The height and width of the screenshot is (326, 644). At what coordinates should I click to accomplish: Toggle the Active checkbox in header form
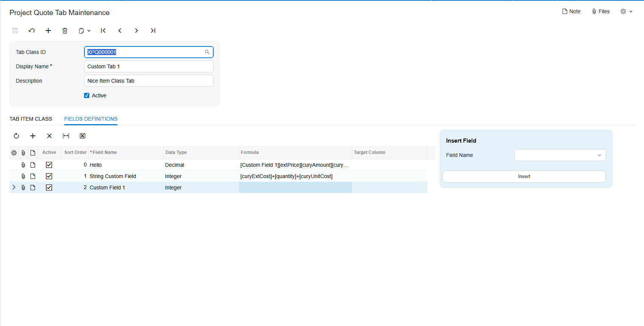(x=87, y=95)
